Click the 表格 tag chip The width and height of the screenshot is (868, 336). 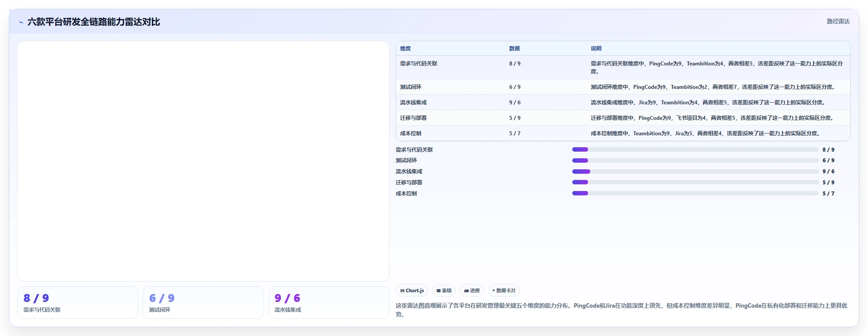[x=444, y=290]
